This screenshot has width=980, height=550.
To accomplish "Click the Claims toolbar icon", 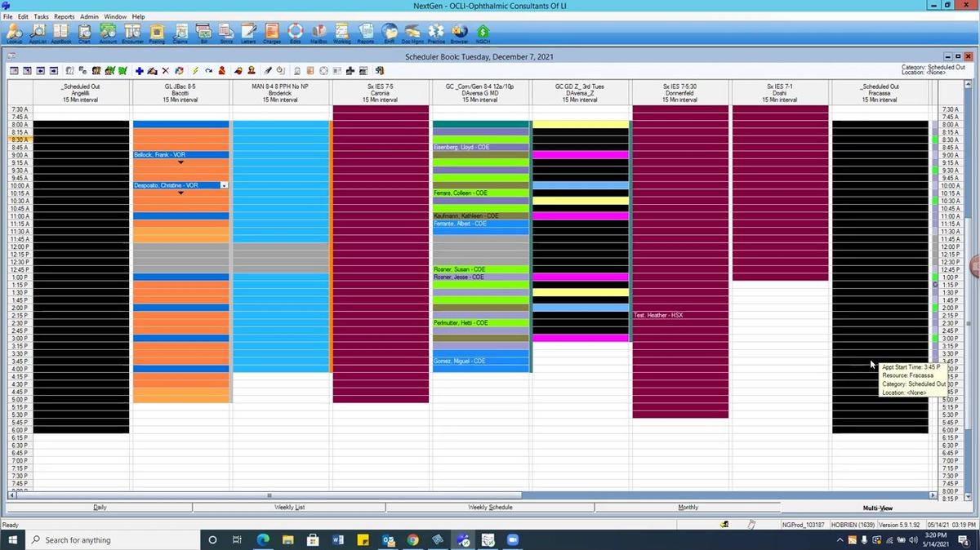I will (x=180, y=33).
